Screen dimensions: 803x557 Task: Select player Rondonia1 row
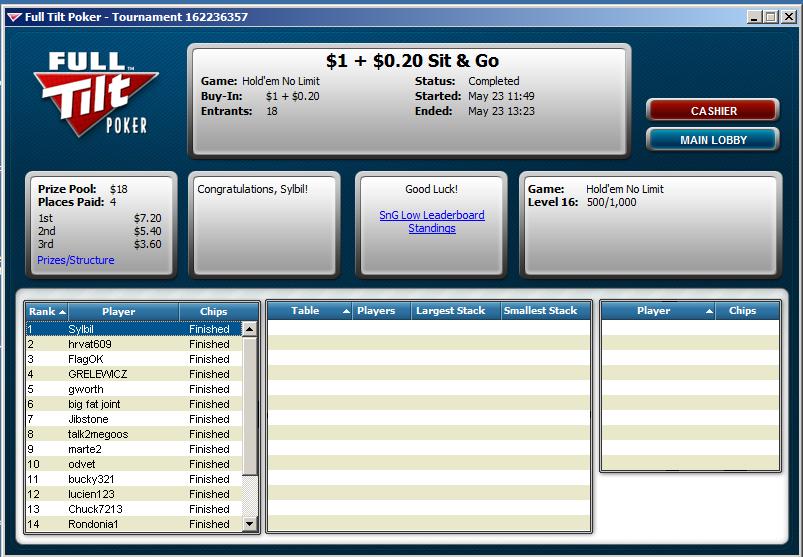[134, 524]
